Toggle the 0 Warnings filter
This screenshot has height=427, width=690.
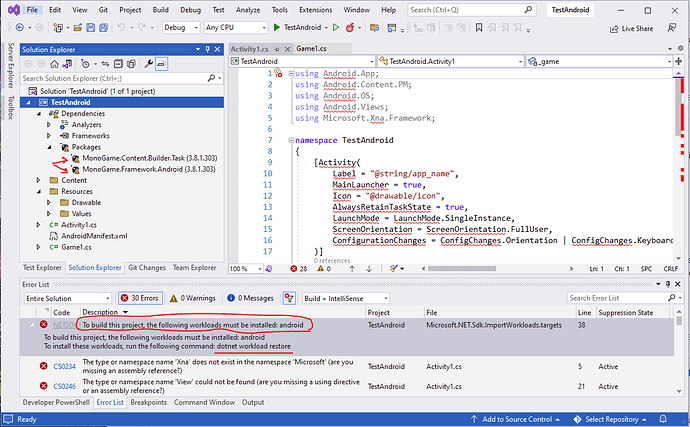(x=193, y=298)
